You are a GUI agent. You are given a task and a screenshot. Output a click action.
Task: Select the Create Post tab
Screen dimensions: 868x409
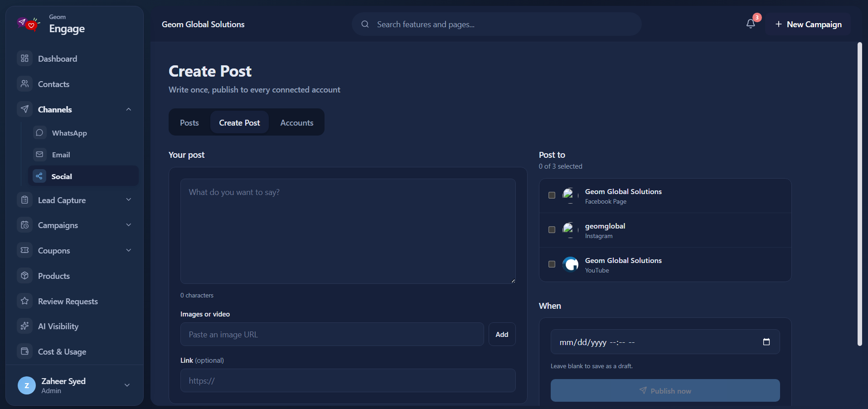tap(239, 122)
